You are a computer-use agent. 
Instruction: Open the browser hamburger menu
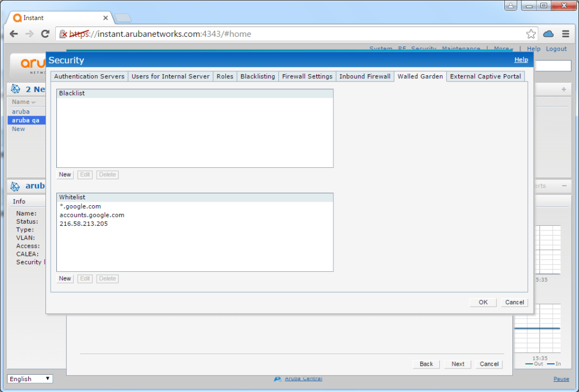point(566,34)
